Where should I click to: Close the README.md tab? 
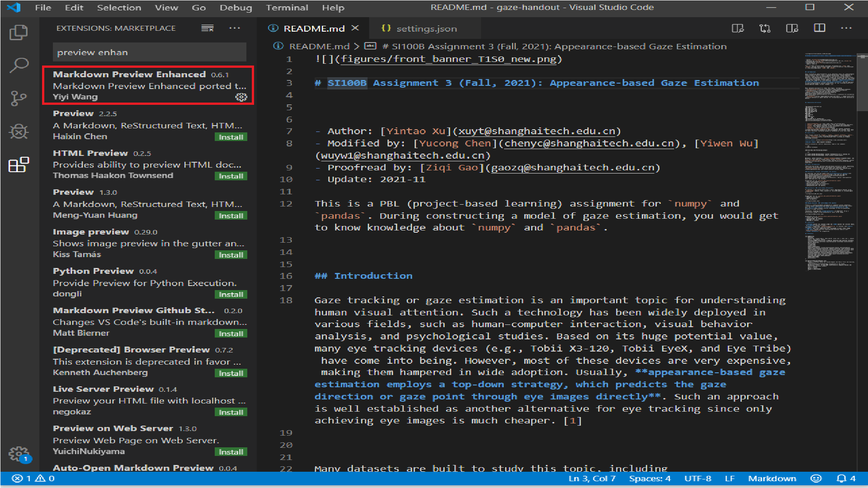355,28
